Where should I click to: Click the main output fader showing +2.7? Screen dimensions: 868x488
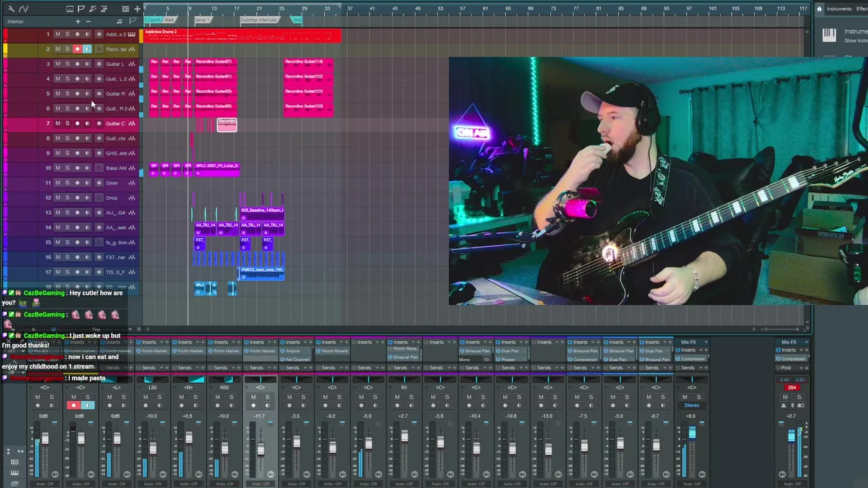(x=791, y=435)
